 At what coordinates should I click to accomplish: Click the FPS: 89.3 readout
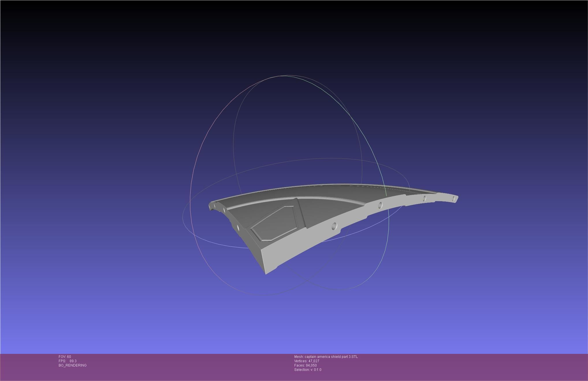pyautogui.click(x=68, y=361)
